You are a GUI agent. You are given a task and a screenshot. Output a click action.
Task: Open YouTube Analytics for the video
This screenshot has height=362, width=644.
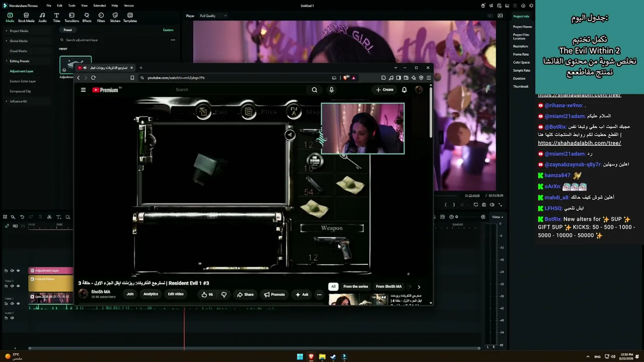pyautogui.click(x=150, y=295)
